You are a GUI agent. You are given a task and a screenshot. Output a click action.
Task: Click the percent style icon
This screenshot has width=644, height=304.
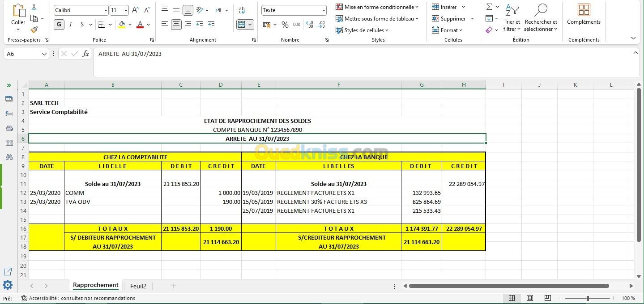click(285, 25)
